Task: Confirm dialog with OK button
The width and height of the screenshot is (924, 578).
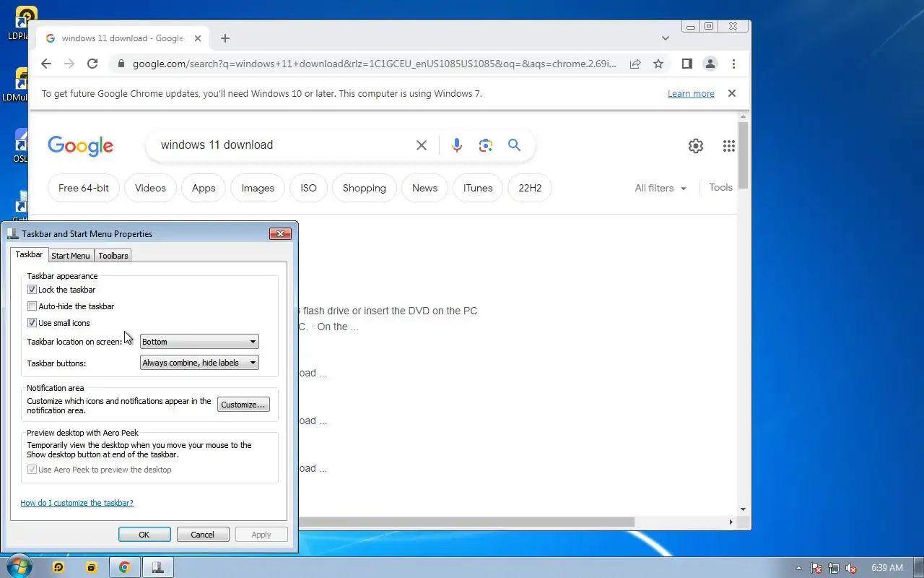Action: tap(144, 535)
